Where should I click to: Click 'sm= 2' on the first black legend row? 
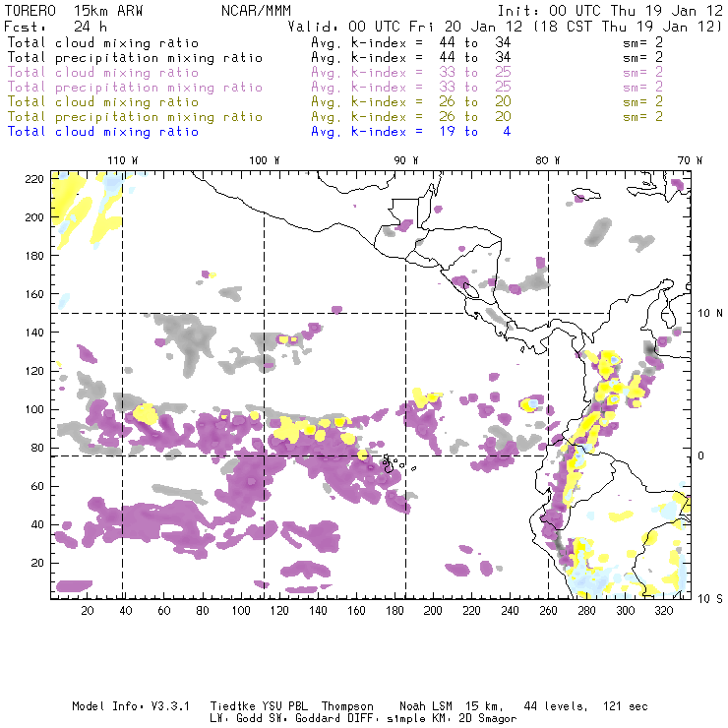(x=642, y=43)
